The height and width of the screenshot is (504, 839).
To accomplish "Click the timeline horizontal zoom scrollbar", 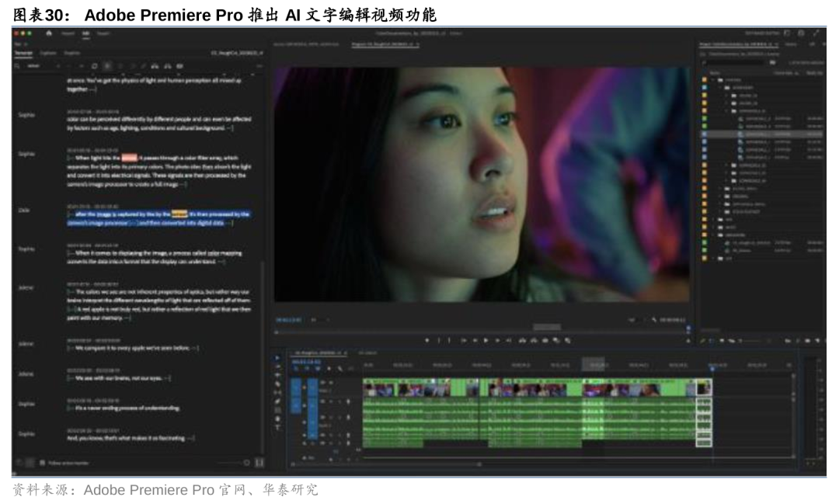I will pos(385,464).
